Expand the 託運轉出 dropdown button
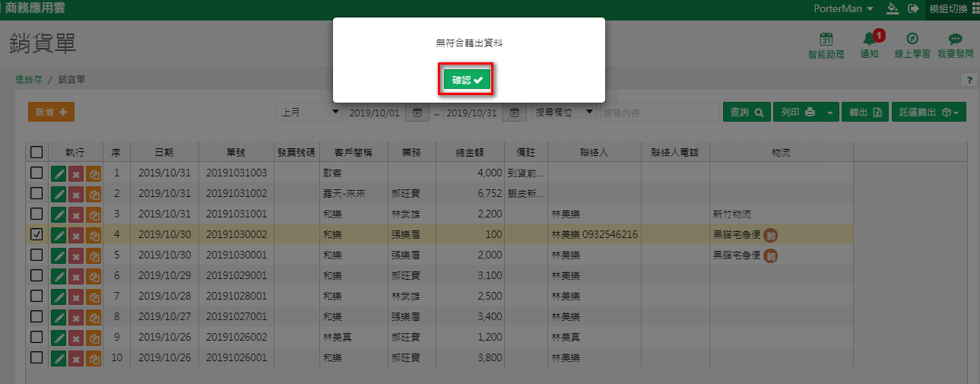The height and width of the screenshot is (384, 980). (928, 113)
